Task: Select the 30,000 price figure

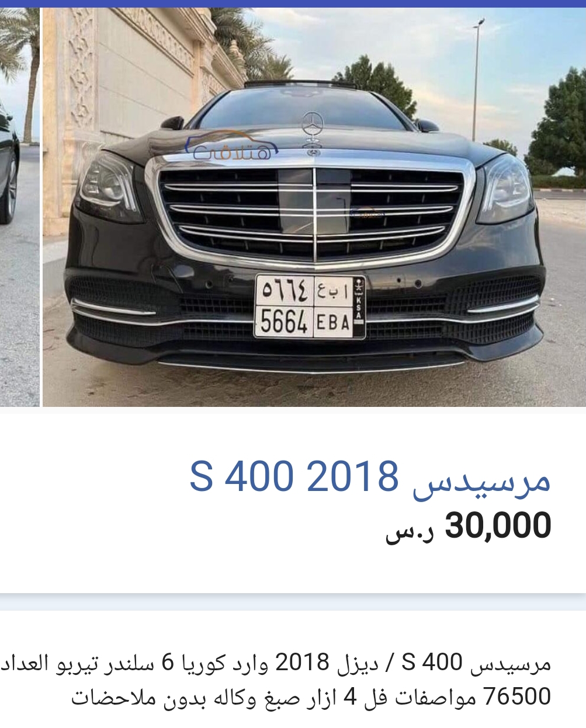Action: [498, 525]
